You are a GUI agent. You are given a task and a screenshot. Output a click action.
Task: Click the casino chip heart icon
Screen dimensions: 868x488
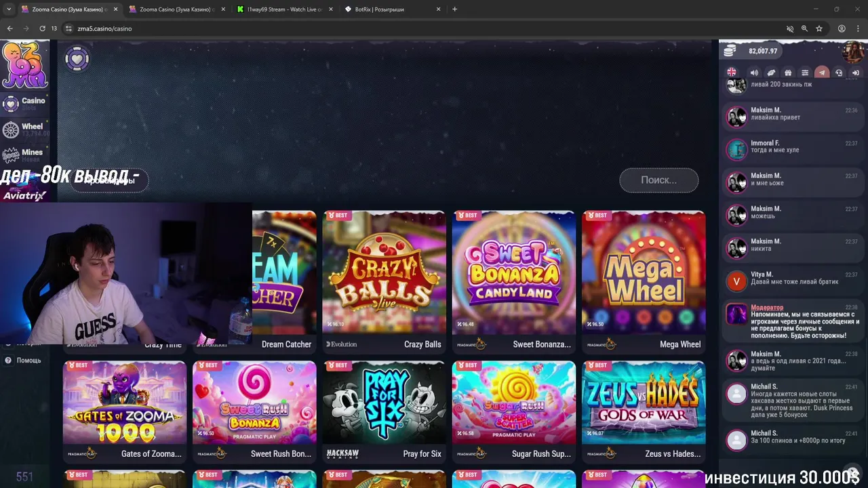tap(77, 59)
